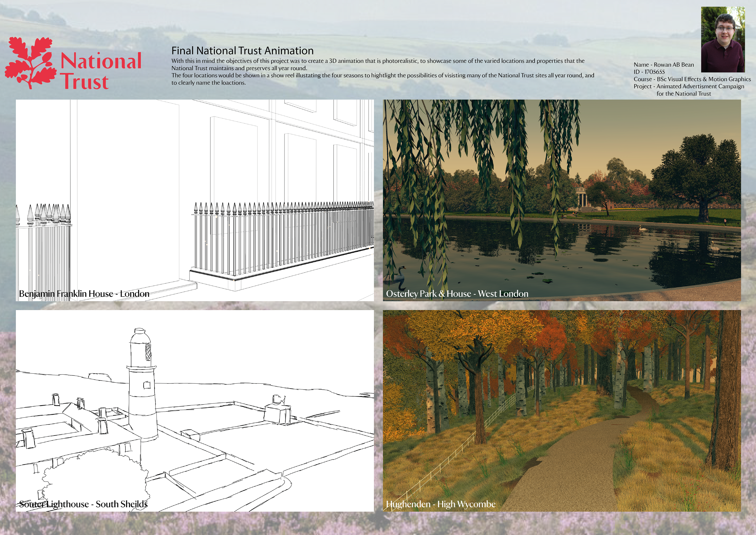The height and width of the screenshot is (535, 756).
Task: Open the Benjamin Franklin House wireframe image
Action: 195,200
